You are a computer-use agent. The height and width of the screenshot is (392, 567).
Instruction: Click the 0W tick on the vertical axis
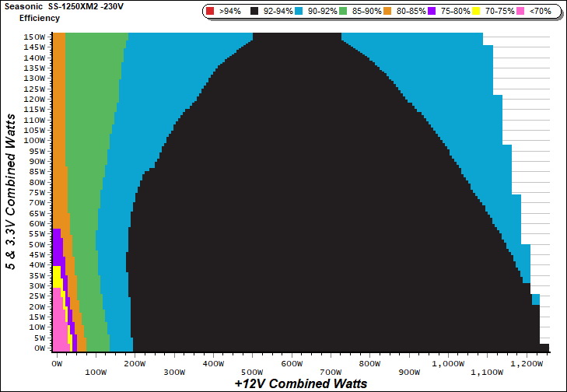[42, 348]
